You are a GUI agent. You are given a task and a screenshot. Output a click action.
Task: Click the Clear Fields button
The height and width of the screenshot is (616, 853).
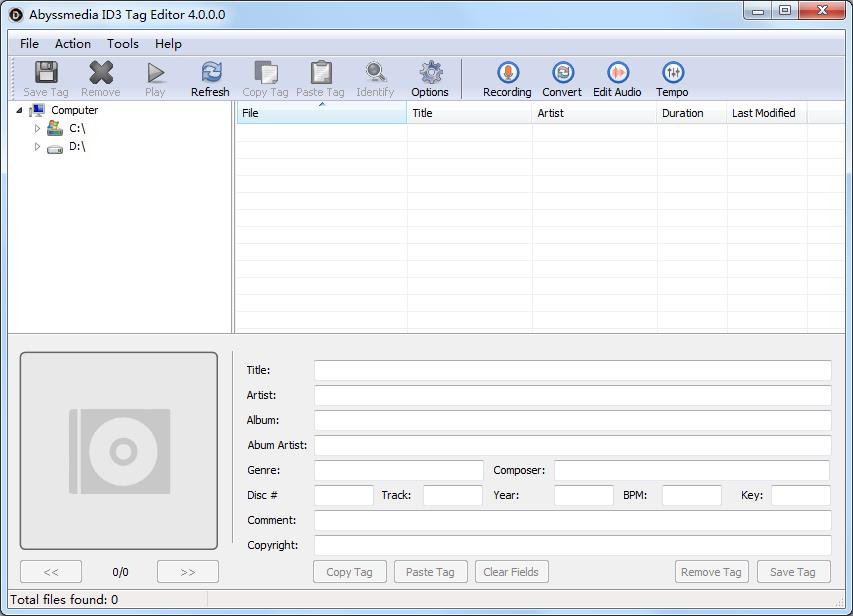pos(510,572)
